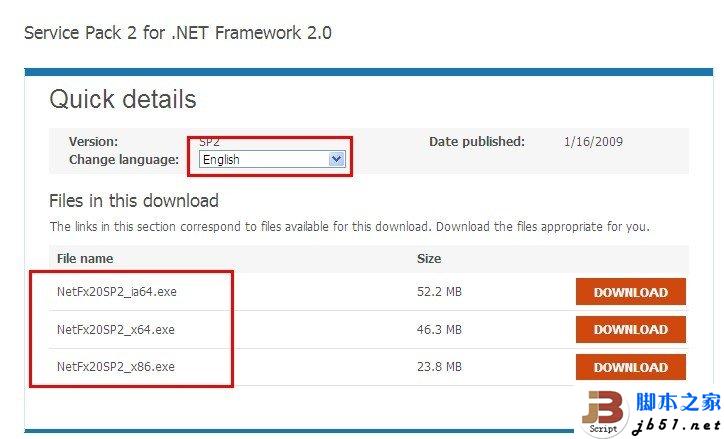Image resolution: width=724 pixels, height=439 pixels.
Task: Click the 23.8 MB size value
Action: click(x=439, y=367)
